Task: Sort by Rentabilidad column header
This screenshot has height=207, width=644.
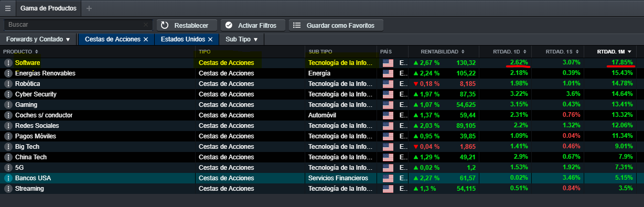Action: click(x=443, y=52)
